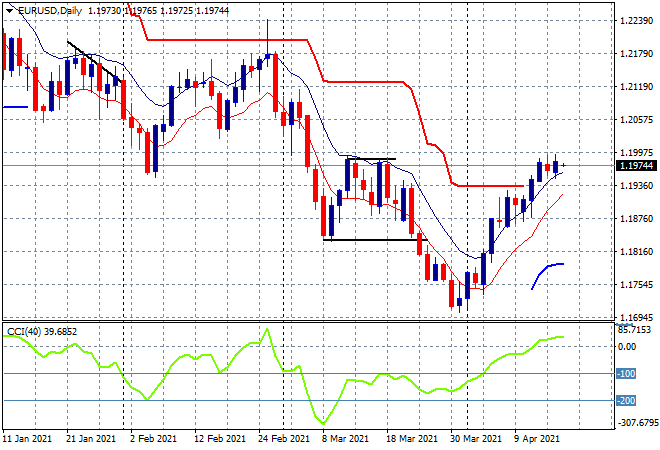660x450 pixels.
Task: Click the 18 Mar 2021 date label
Action: pyautogui.click(x=412, y=439)
